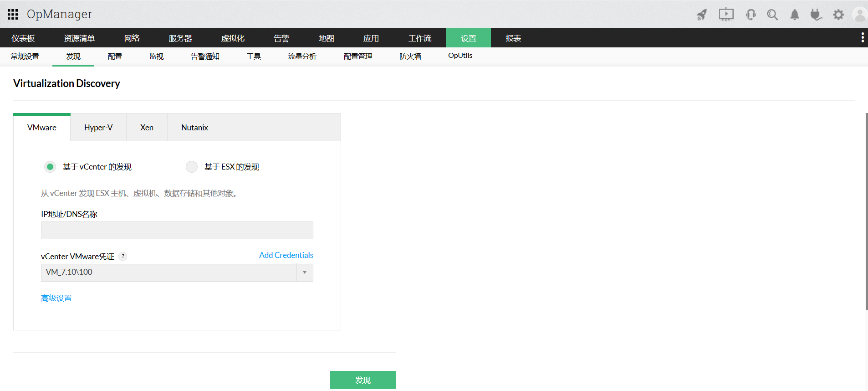Click the help question mark beside vCenter VMware凭证
The image size is (868, 391).
tap(123, 256)
